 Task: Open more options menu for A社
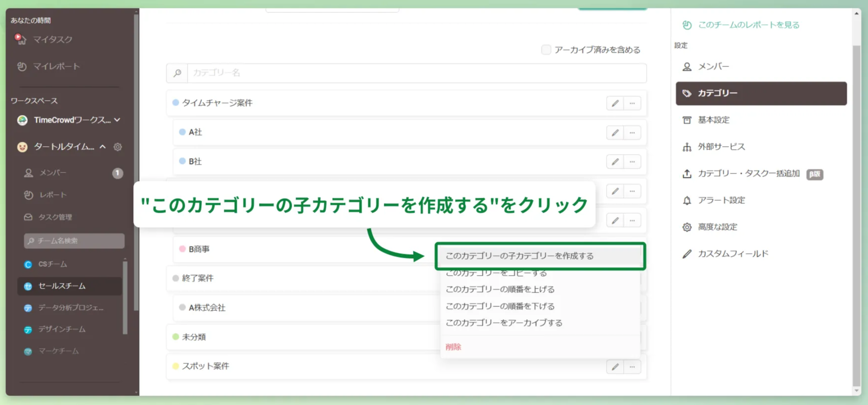click(632, 132)
